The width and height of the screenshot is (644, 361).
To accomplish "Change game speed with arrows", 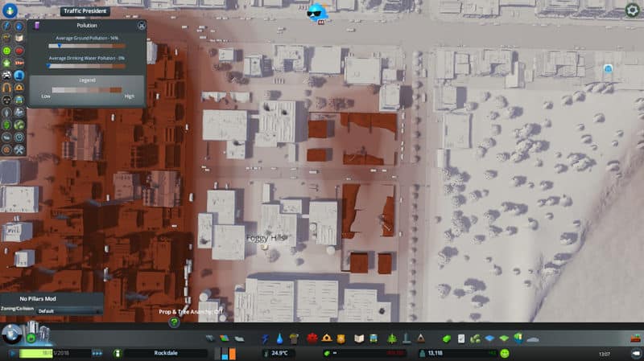I will pos(97,353).
